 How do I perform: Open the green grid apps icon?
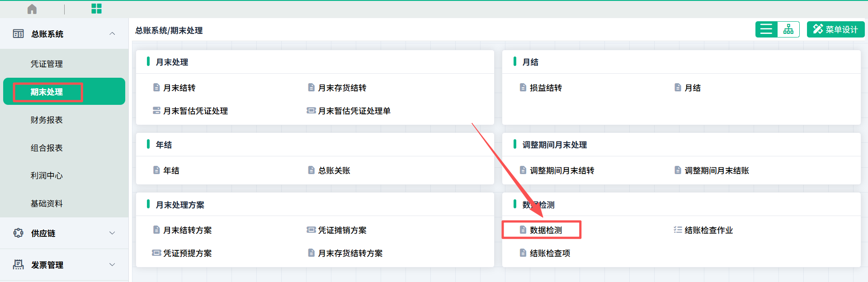tap(96, 9)
